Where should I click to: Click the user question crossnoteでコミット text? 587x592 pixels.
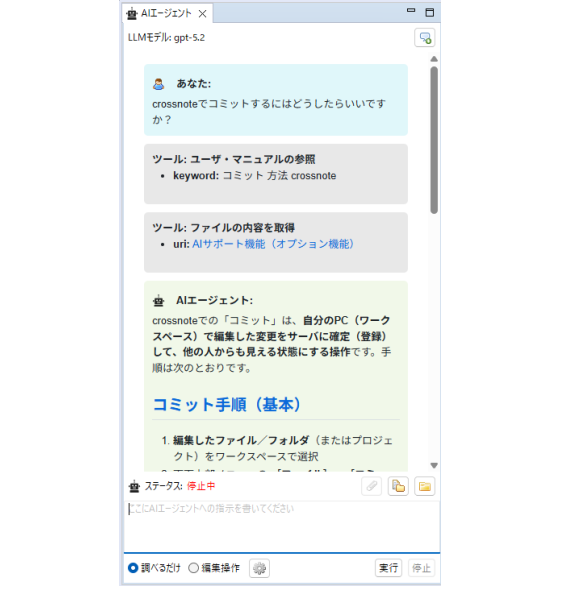(x=269, y=111)
